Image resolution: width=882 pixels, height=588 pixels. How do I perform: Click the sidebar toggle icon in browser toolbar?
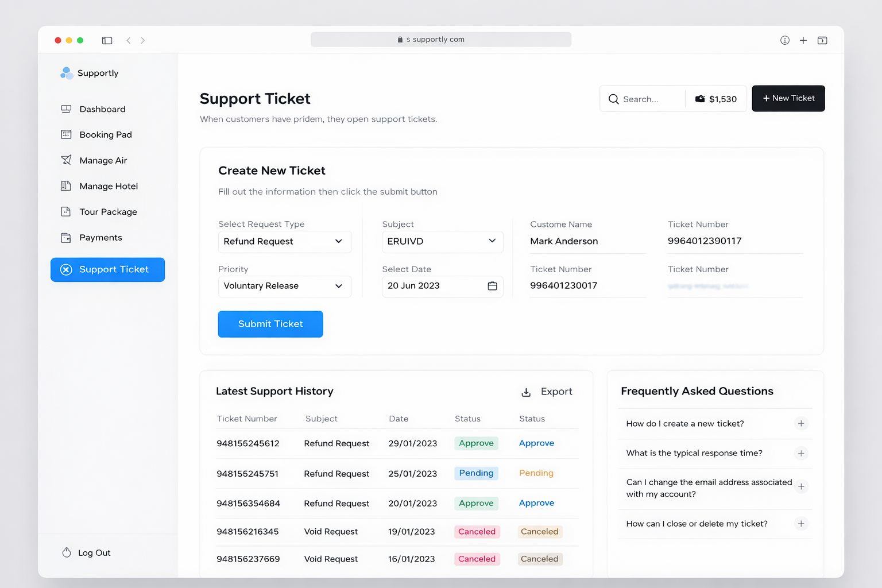[x=107, y=40]
